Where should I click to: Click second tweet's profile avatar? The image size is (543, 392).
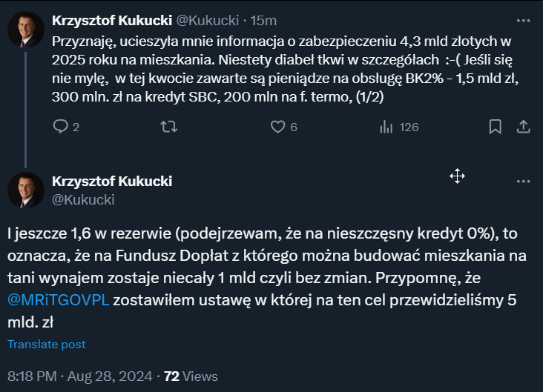point(25,190)
